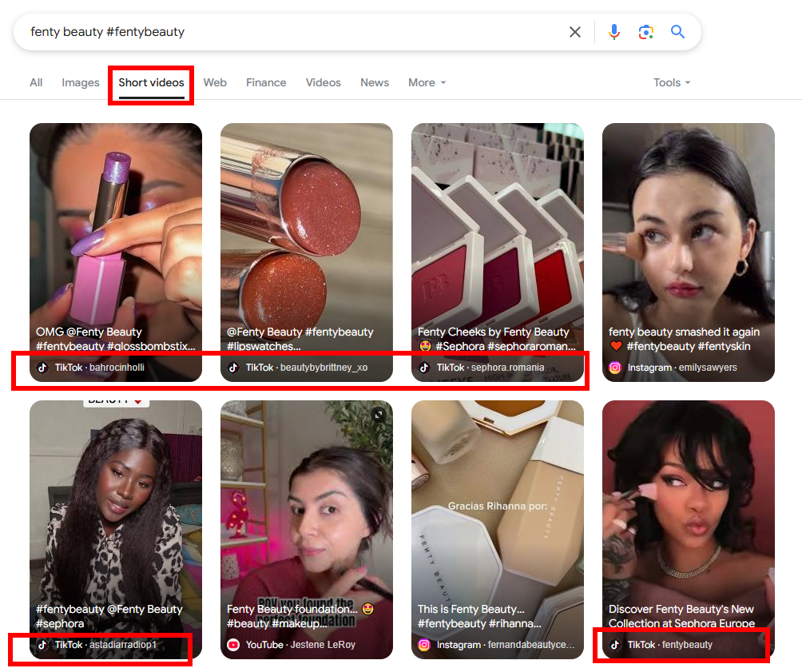Image resolution: width=802 pixels, height=672 pixels.
Task: Click title 'This is Fenty Beauty... #fentybeauty #rihanna'
Action: [479, 616]
